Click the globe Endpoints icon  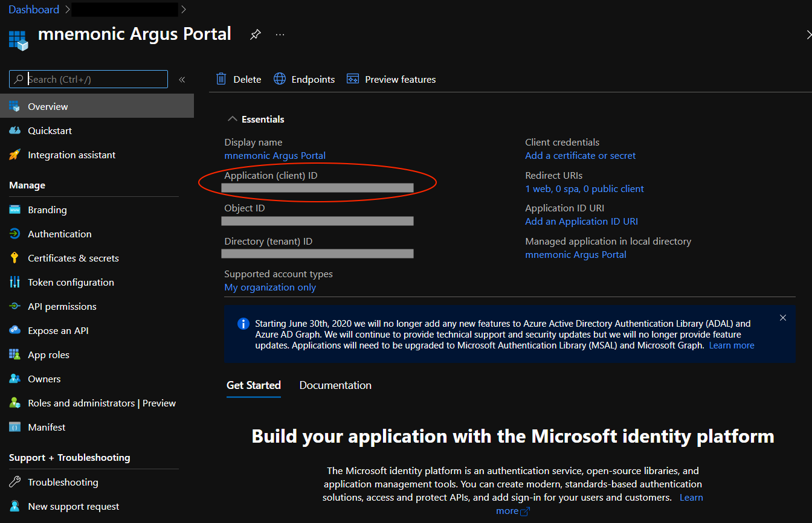coord(280,79)
